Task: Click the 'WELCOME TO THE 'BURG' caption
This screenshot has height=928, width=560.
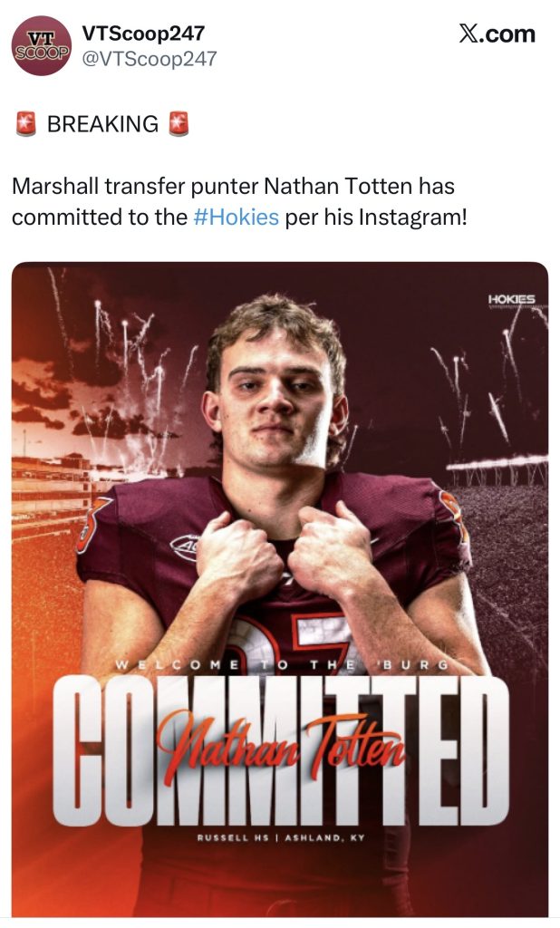Action: [x=281, y=666]
